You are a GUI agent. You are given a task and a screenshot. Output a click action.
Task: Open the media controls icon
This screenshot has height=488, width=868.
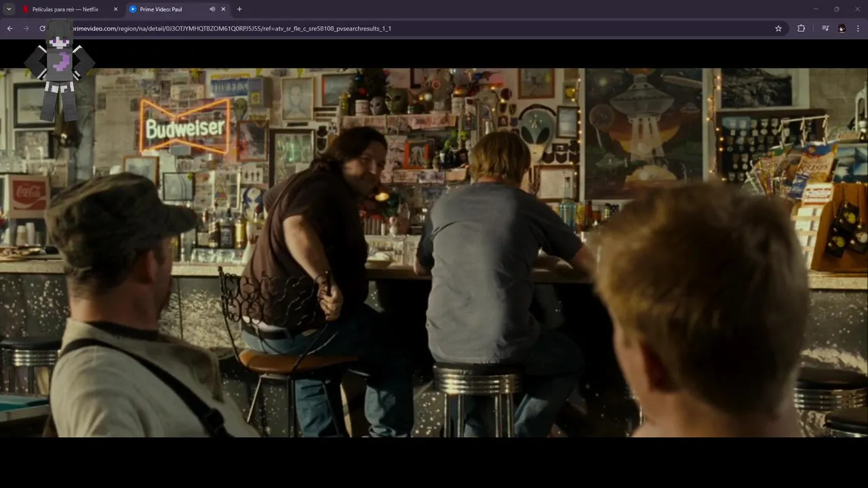[825, 28]
